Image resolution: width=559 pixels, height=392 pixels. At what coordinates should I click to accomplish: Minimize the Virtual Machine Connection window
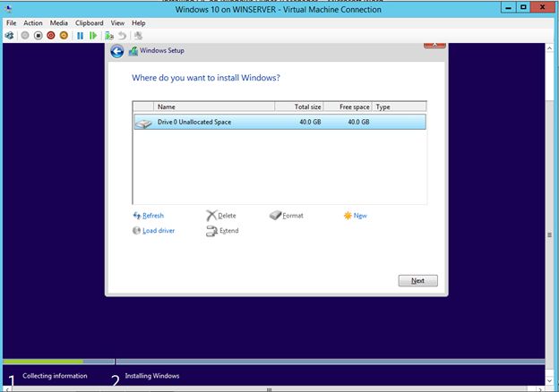509,7
